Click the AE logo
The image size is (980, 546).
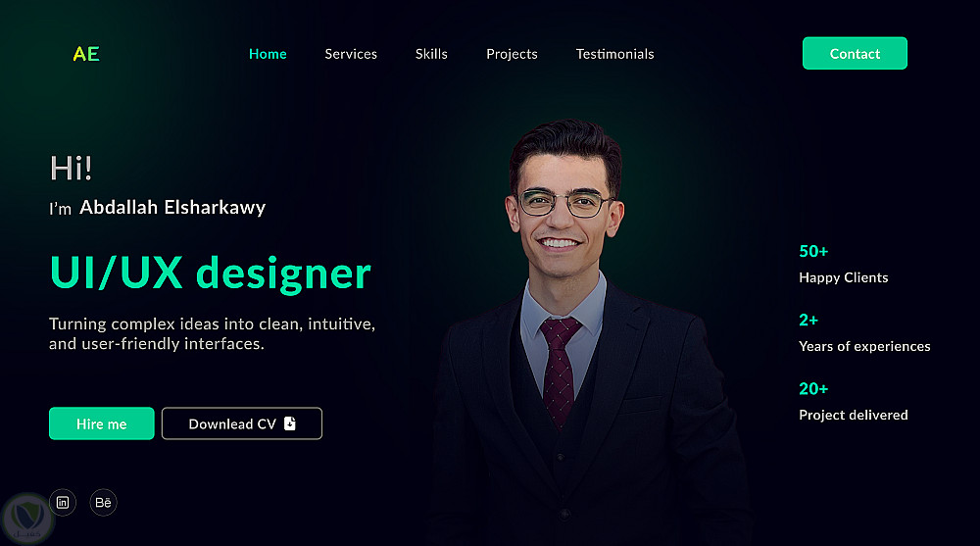pos(86,54)
